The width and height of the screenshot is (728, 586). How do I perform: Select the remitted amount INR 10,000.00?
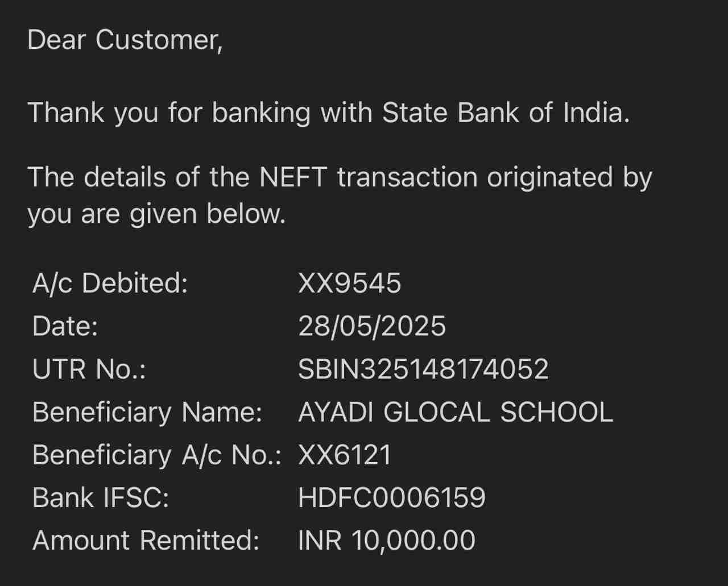[387, 540]
